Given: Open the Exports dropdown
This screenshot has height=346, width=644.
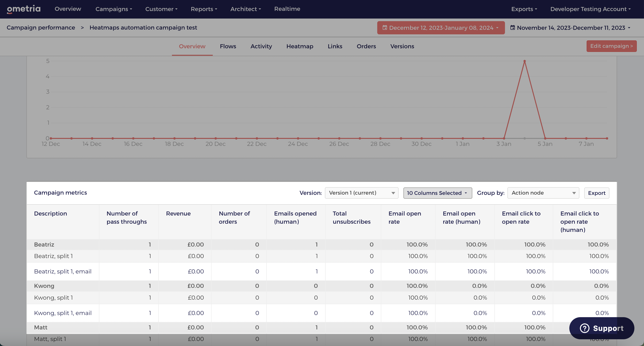Looking at the screenshot, I should 524,9.
